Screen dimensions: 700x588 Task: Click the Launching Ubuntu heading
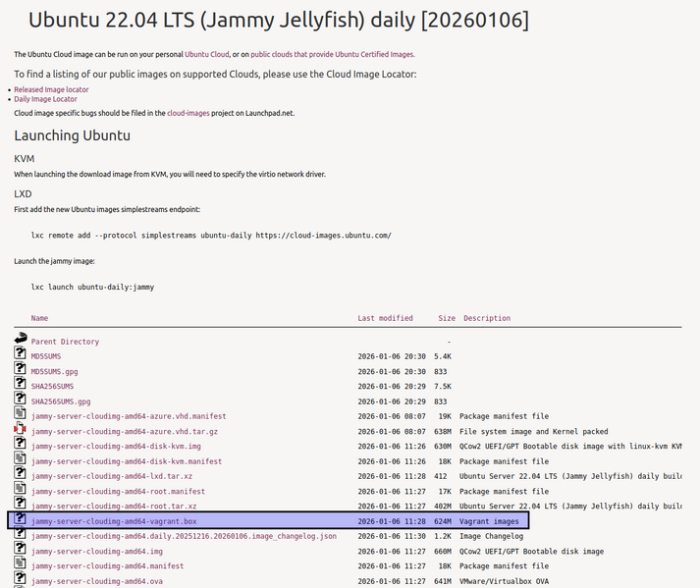tap(73, 135)
